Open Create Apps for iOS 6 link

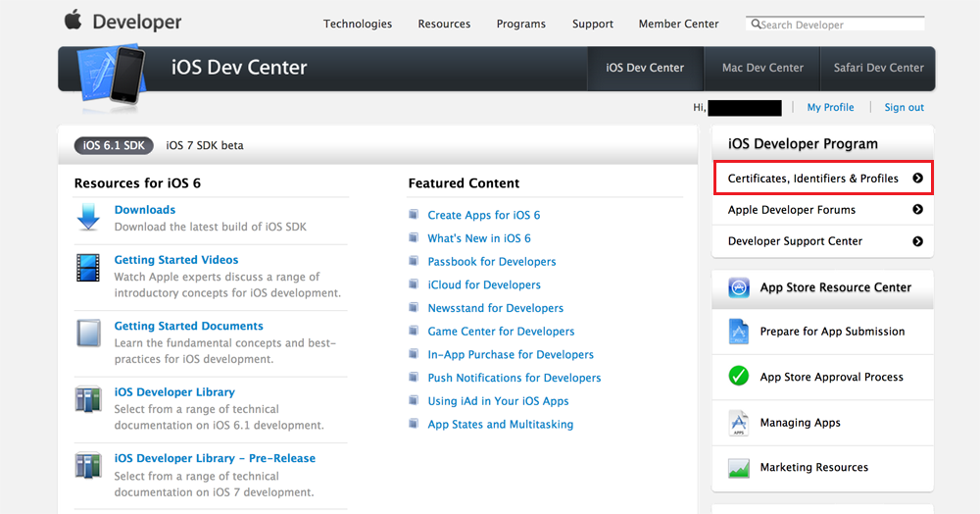click(x=484, y=215)
